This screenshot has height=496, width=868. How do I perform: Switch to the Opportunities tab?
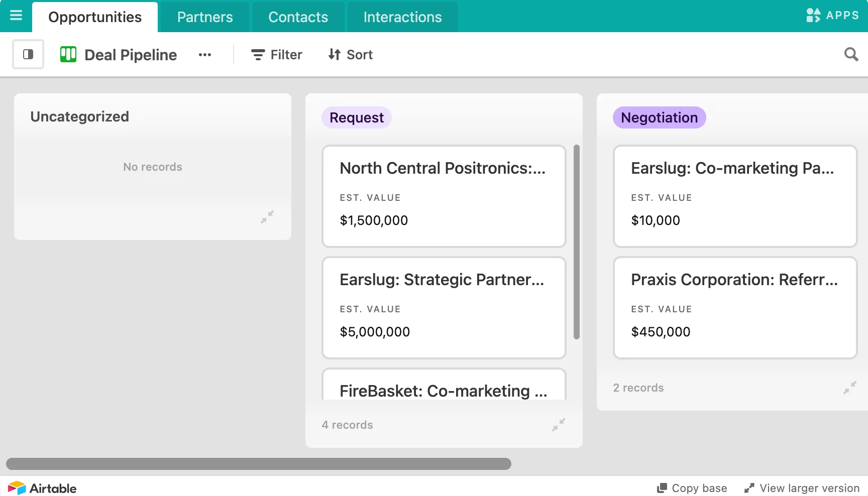click(x=95, y=17)
